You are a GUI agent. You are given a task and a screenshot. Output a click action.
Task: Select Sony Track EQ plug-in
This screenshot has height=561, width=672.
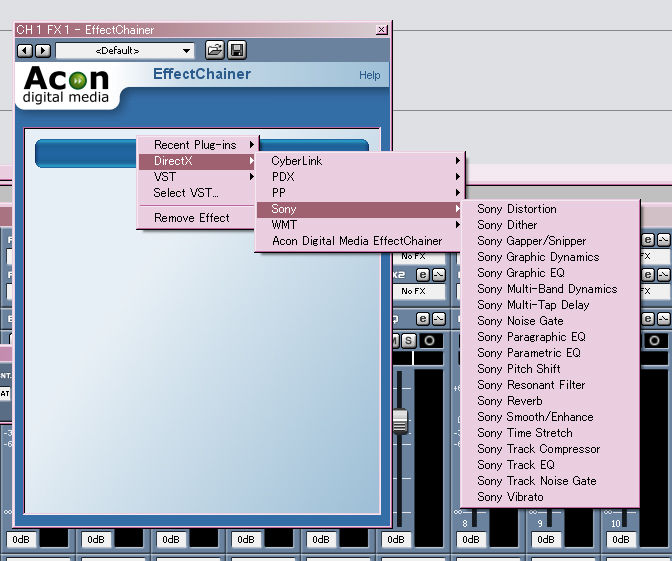point(550,465)
